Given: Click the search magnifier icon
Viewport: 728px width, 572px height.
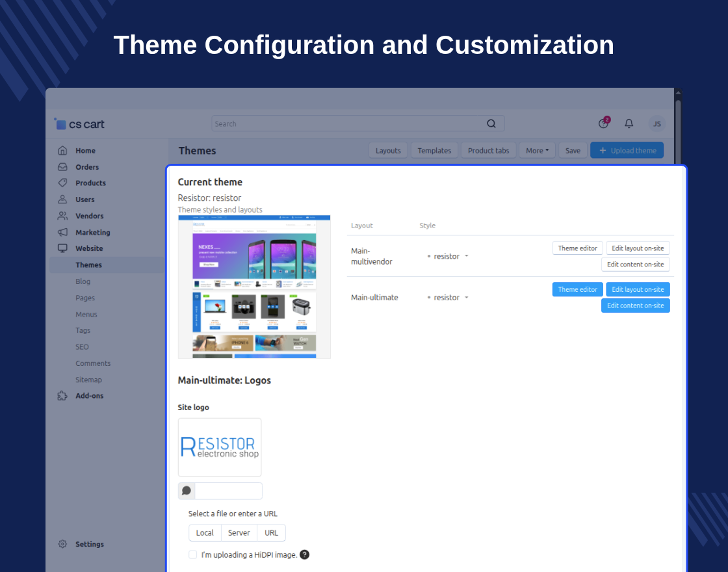Looking at the screenshot, I should [491, 123].
